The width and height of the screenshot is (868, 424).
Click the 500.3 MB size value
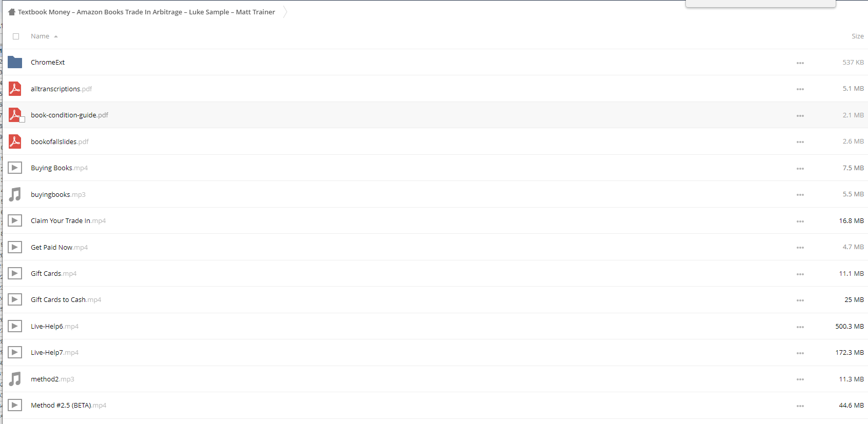click(849, 326)
